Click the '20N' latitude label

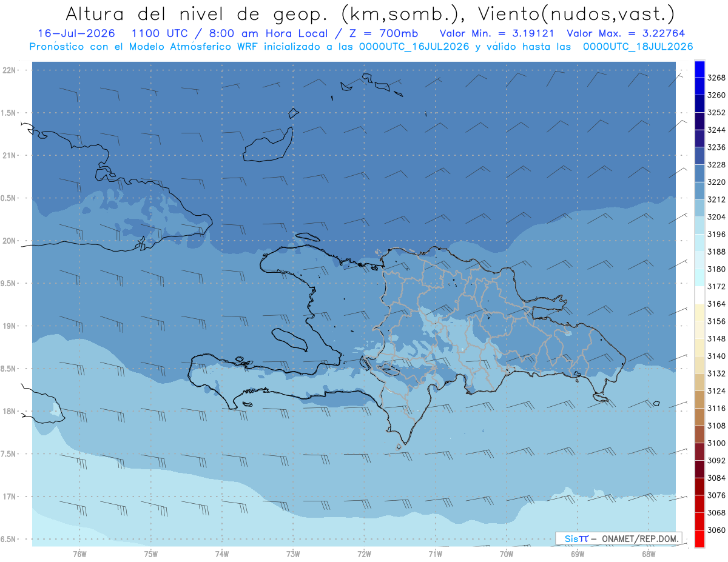[x=10, y=241]
